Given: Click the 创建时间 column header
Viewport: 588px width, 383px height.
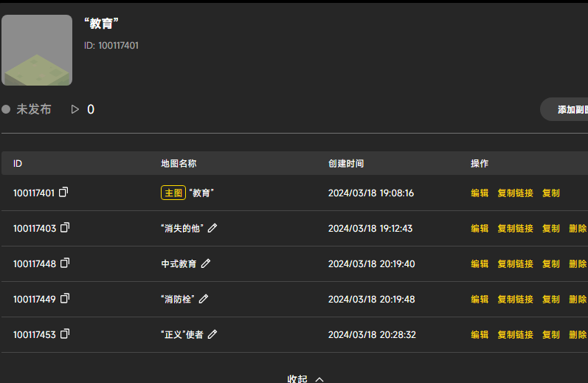Looking at the screenshot, I should point(346,163).
